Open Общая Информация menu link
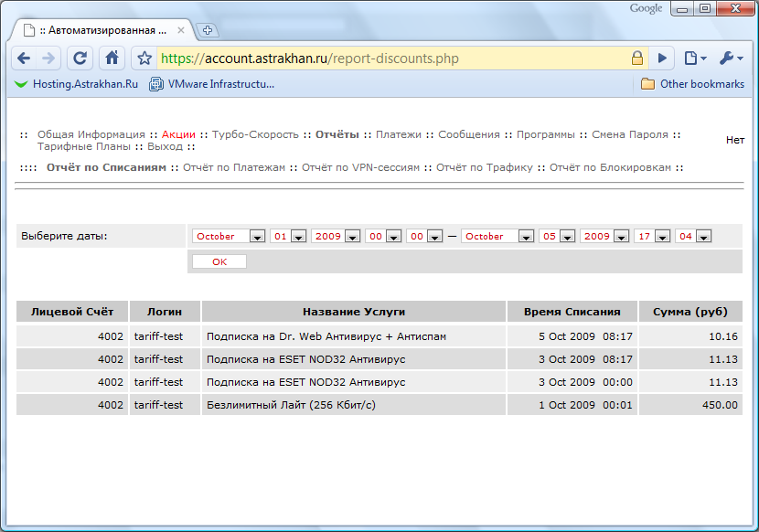Screen dimensions: 759x532 91,134
